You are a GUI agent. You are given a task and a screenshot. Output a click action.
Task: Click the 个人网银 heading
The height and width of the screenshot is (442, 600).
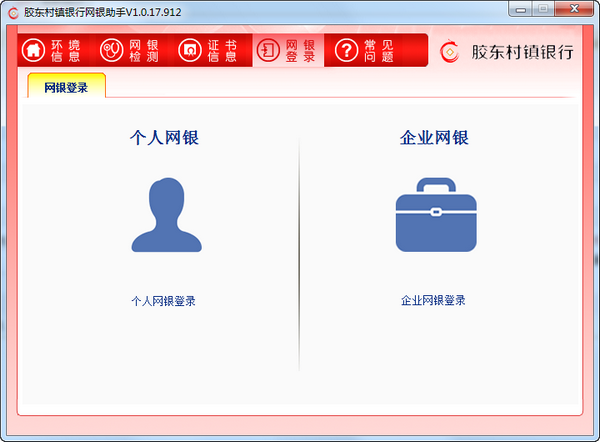point(165,138)
